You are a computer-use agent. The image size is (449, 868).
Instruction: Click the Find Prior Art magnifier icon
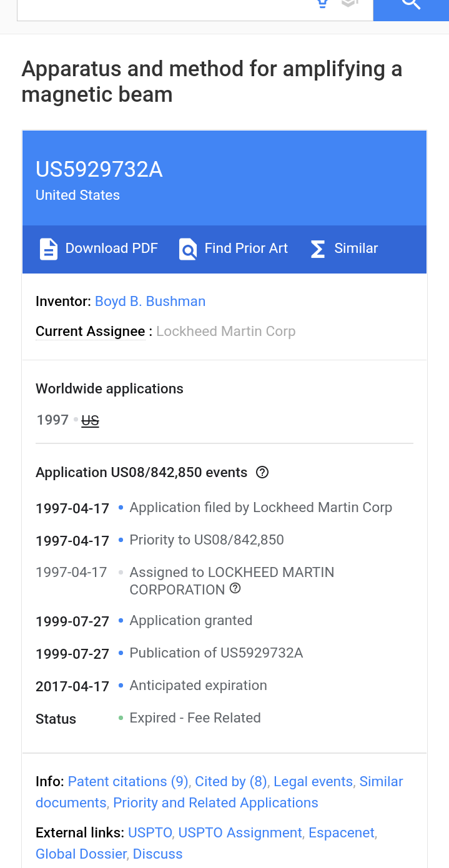point(188,249)
